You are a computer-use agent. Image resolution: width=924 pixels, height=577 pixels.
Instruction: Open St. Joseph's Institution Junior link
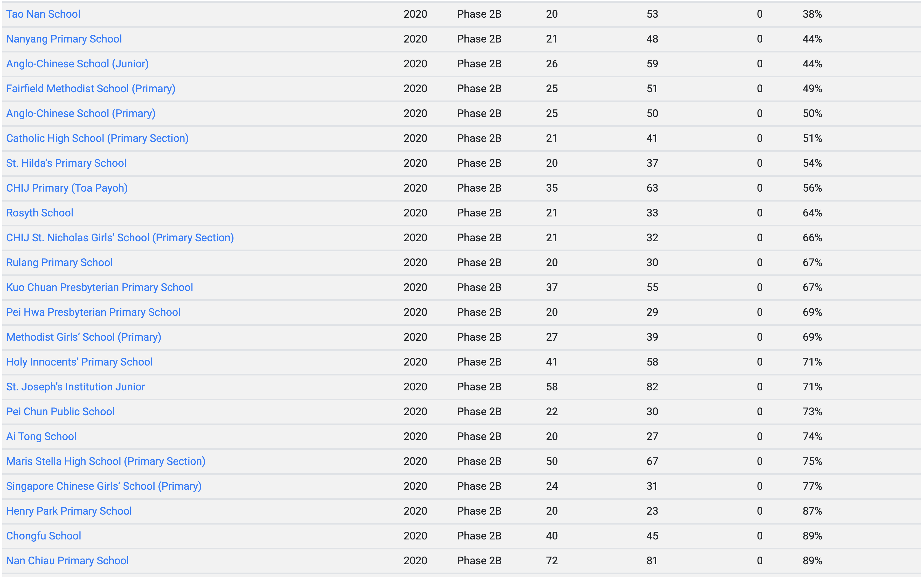pyautogui.click(x=76, y=387)
